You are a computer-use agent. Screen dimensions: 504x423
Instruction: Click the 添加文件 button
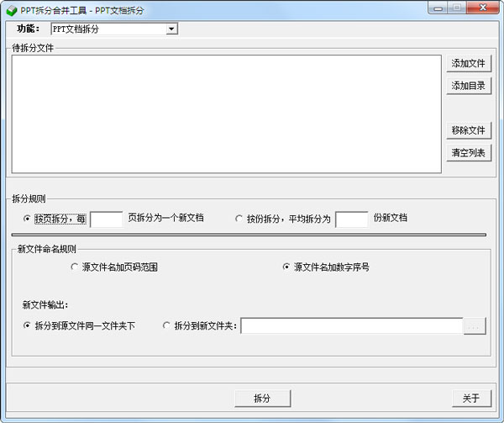tap(469, 63)
